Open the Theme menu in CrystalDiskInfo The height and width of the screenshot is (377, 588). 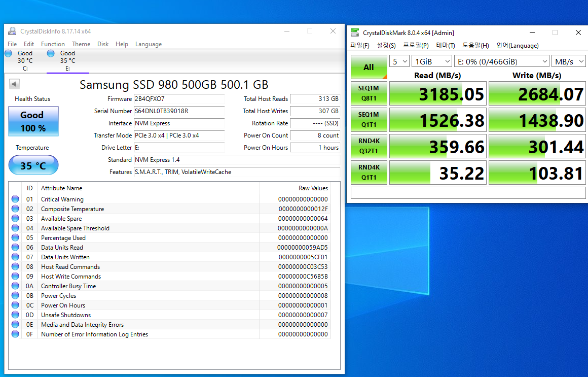click(81, 44)
